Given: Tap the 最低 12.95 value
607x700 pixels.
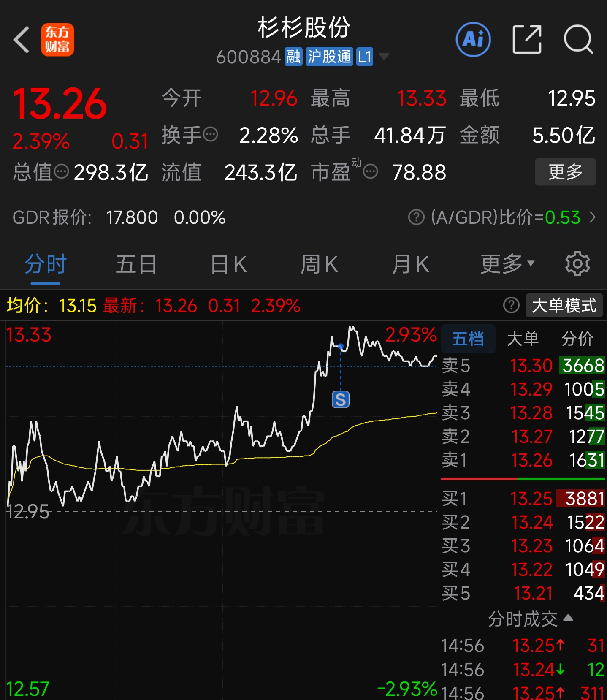Looking at the screenshot, I should click(572, 98).
